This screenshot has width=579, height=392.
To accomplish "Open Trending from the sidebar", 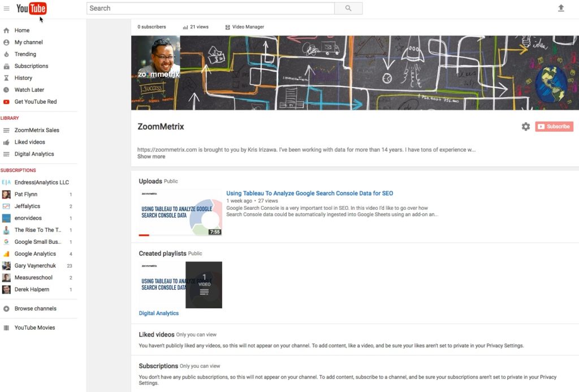I will 25,54.
